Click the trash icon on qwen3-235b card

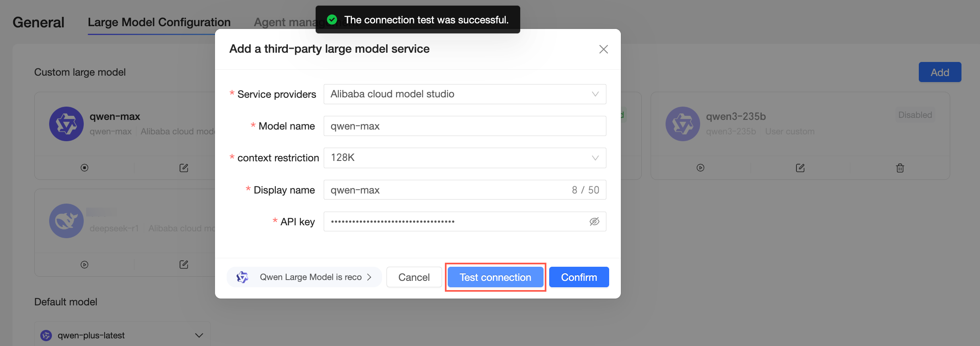pos(900,168)
